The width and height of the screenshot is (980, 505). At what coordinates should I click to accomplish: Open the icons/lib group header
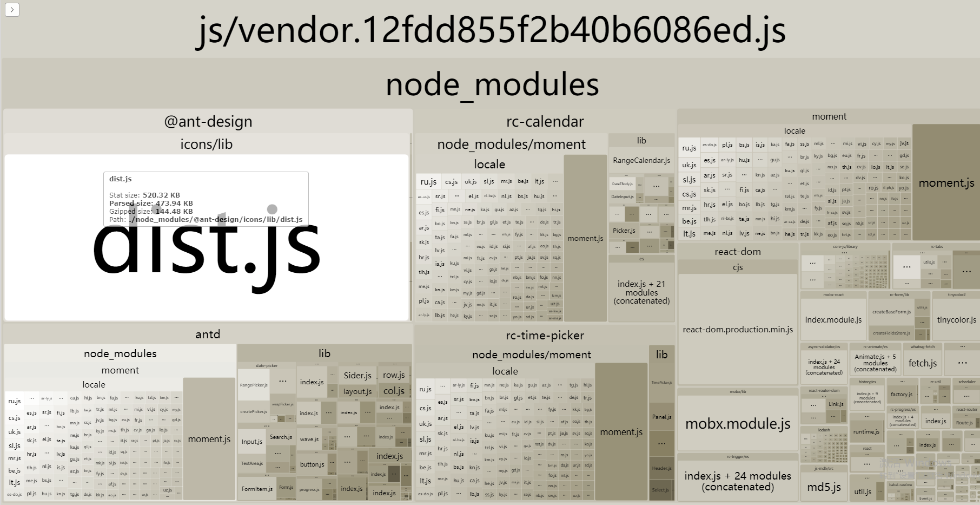(207, 144)
